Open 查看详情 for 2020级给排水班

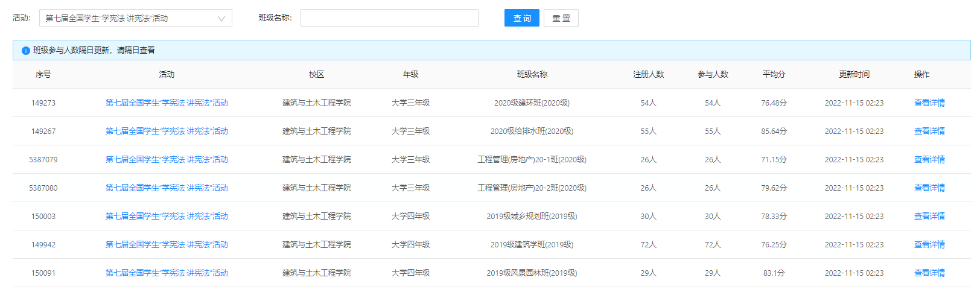pyautogui.click(x=929, y=131)
